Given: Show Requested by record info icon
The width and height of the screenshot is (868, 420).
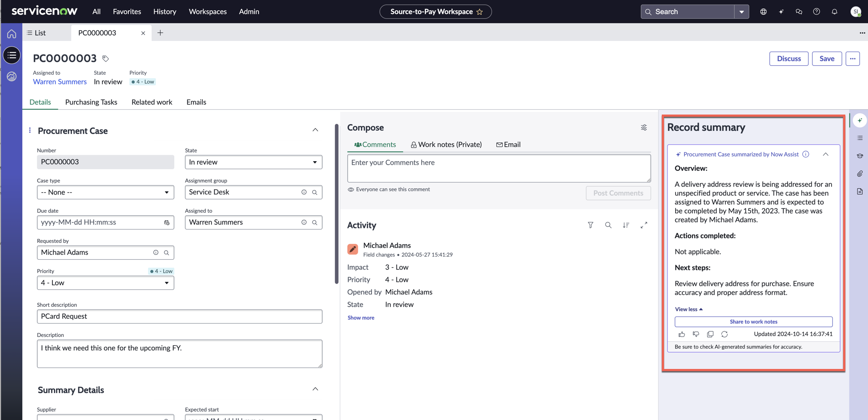Looking at the screenshot, I should point(156,253).
